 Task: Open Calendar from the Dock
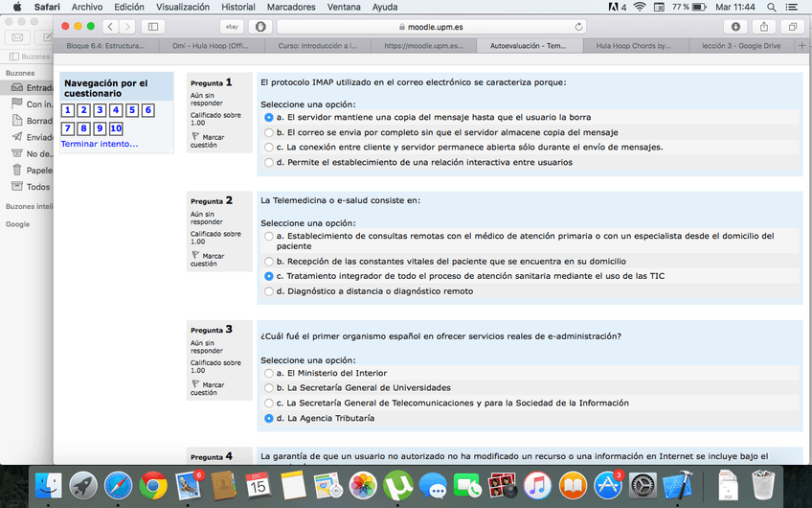tap(258, 485)
